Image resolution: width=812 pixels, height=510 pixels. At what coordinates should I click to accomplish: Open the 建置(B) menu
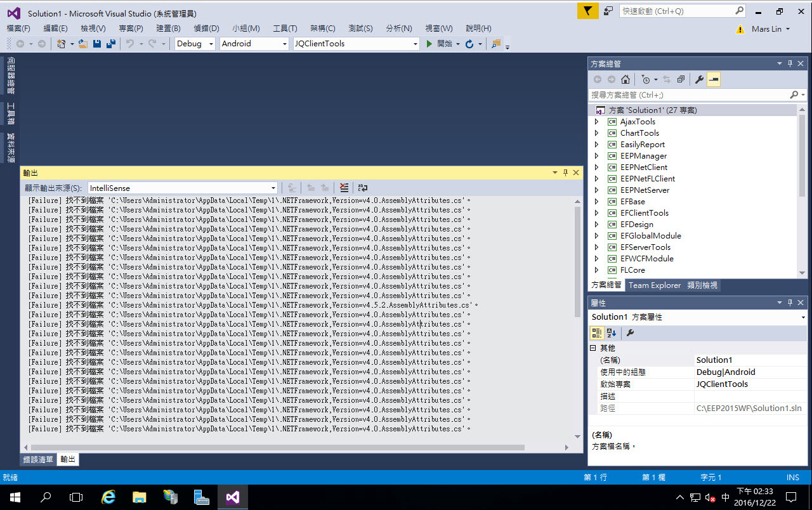tap(168, 29)
